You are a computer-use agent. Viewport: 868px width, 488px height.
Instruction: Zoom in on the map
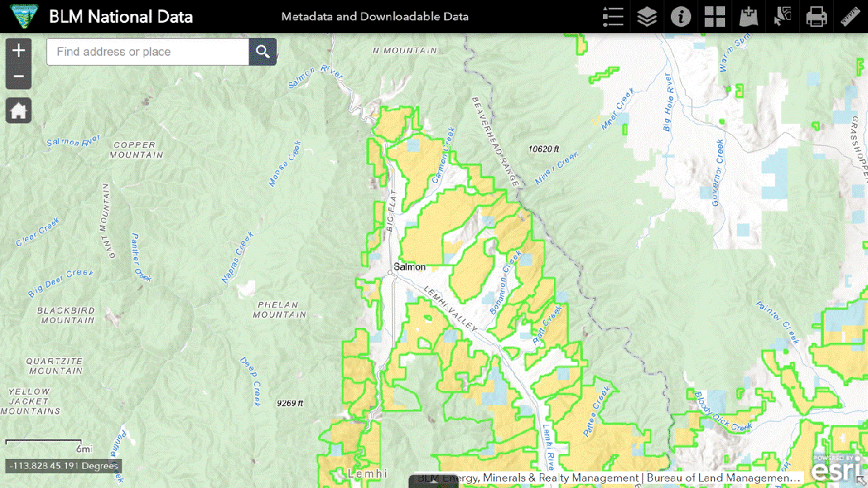coord(19,51)
